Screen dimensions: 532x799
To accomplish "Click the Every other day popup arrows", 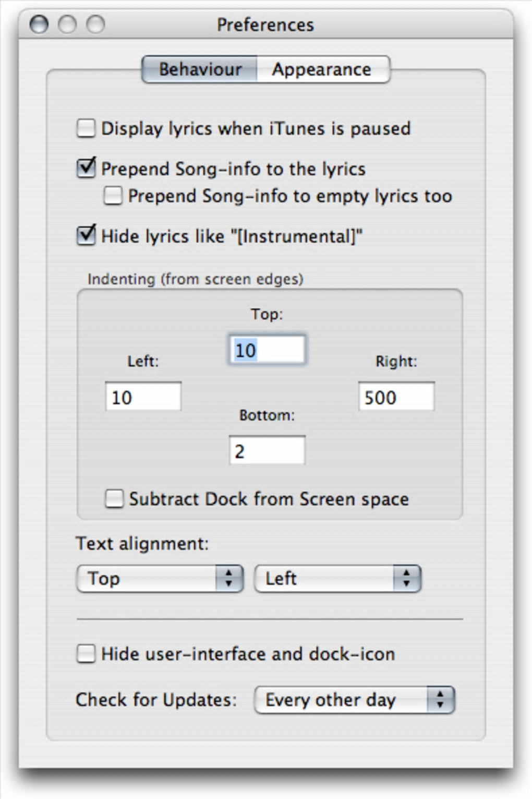I will coord(441,700).
